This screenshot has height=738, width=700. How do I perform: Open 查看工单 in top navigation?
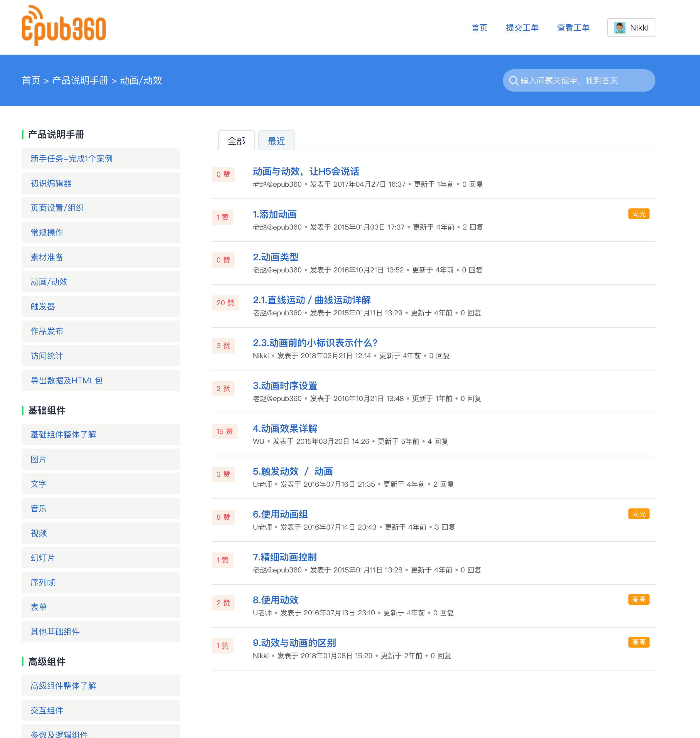(573, 28)
